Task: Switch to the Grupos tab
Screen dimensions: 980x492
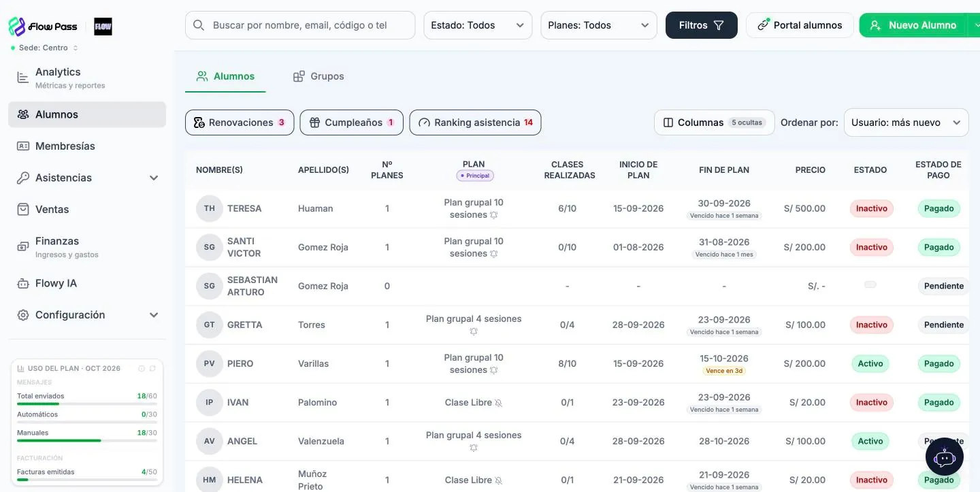Action: [x=318, y=76]
